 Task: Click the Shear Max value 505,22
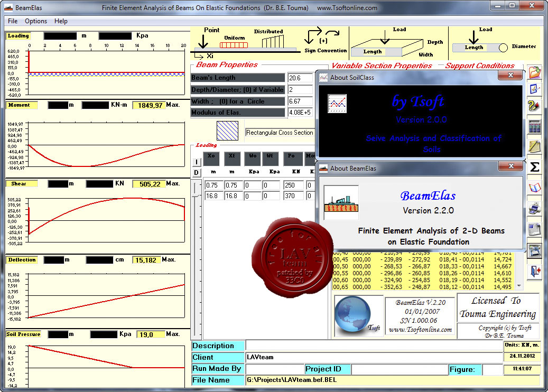(x=148, y=184)
